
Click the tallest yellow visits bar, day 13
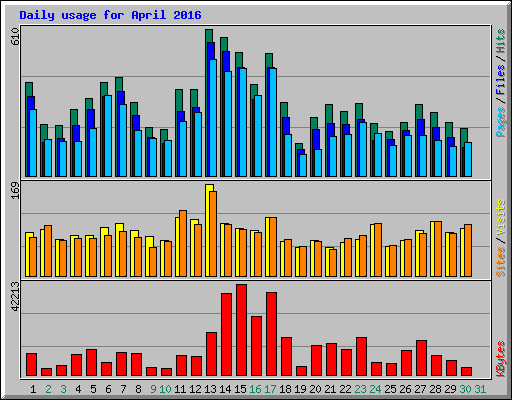[x=209, y=230]
